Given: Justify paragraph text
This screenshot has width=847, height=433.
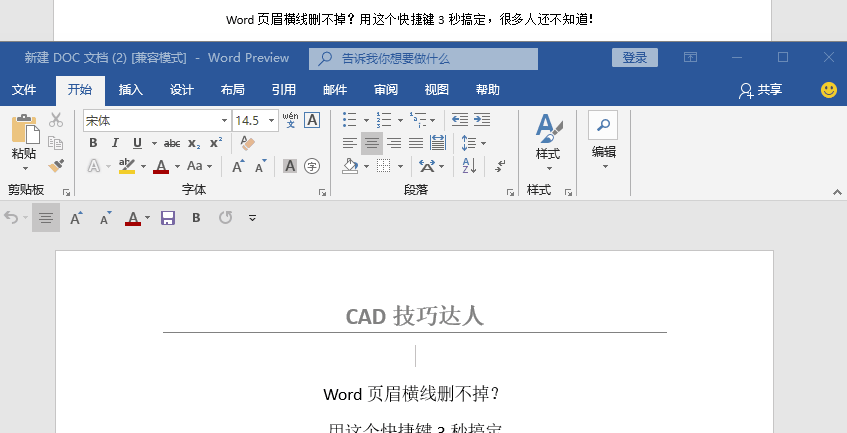Looking at the screenshot, I should coord(416,143).
